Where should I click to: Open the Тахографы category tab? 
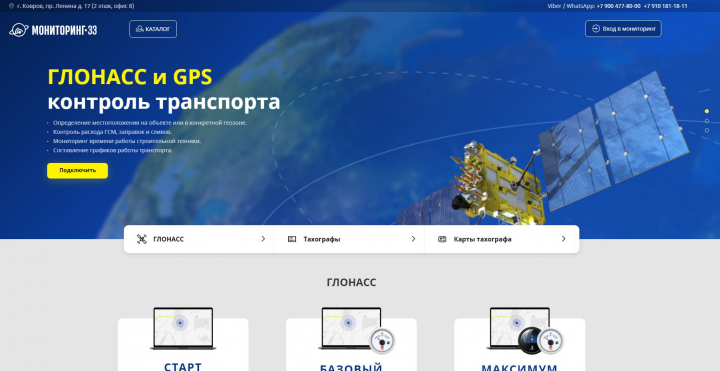pyautogui.click(x=349, y=239)
